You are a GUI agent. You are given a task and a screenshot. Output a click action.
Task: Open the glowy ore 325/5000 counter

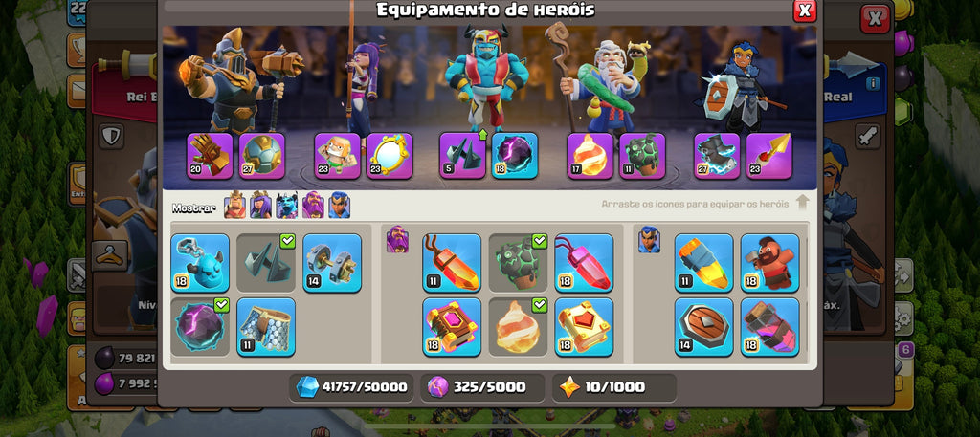[x=482, y=387]
